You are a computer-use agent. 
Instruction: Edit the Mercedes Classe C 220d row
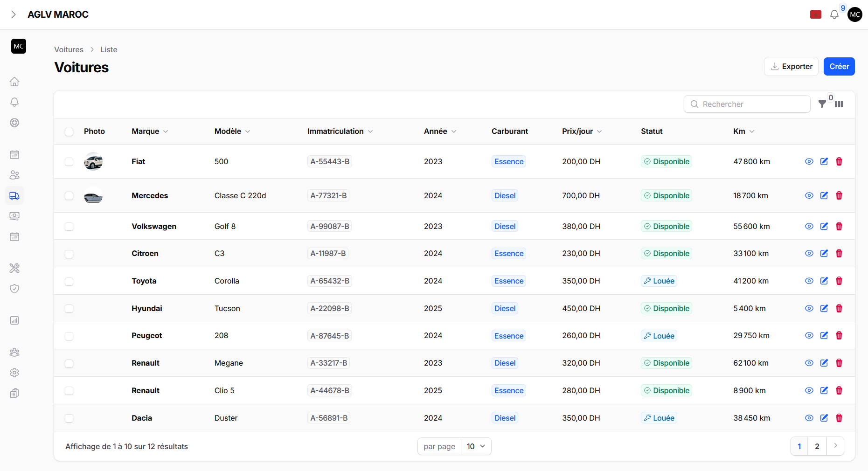[824, 195]
